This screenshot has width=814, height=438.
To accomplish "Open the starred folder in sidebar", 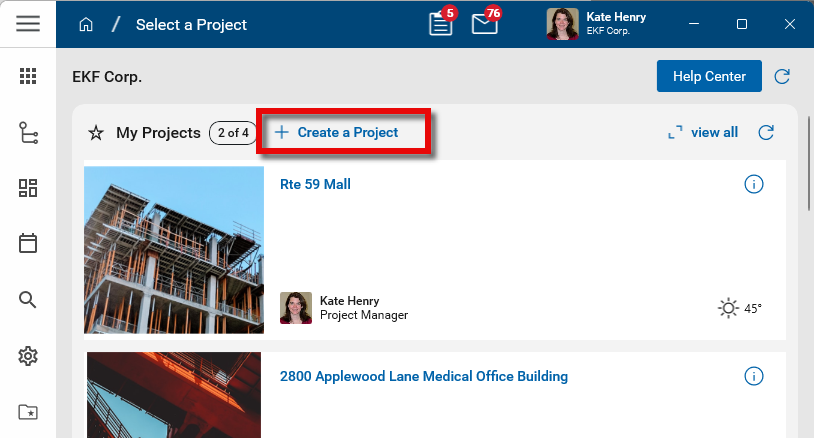I will (x=28, y=411).
